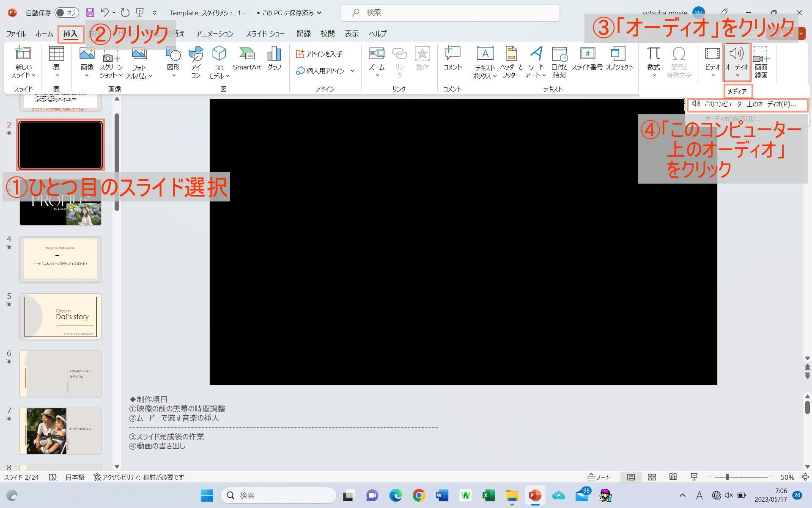Viewport: 812px width, 508px height.
Task: Insert a テキストボックス text box
Action: click(x=485, y=63)
